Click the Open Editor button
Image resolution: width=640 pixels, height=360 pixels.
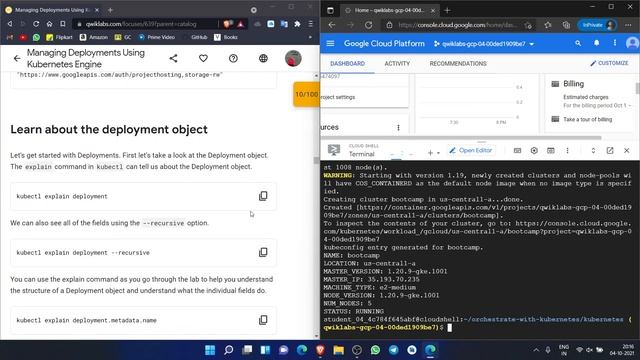(471, 151)
